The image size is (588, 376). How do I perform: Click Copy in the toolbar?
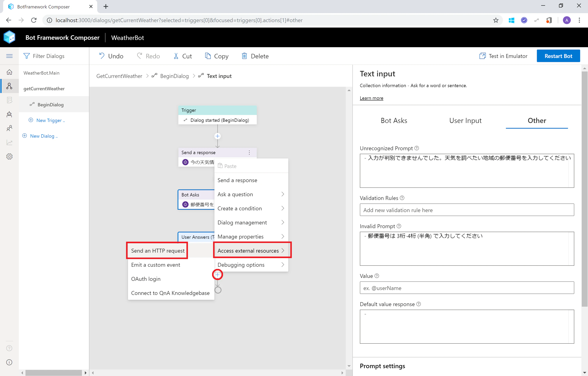pos(217,56)
